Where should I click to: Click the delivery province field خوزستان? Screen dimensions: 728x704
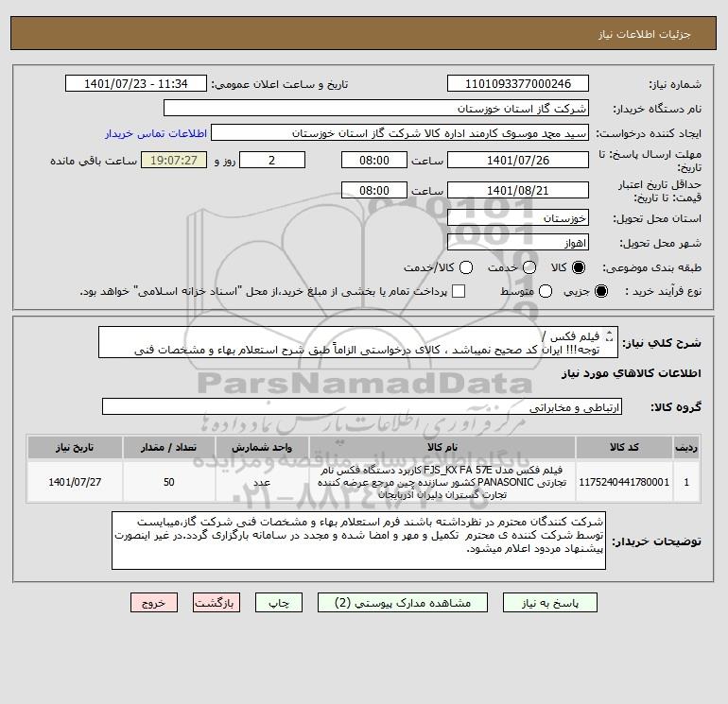pyautogui.click(x=518, y=217)
